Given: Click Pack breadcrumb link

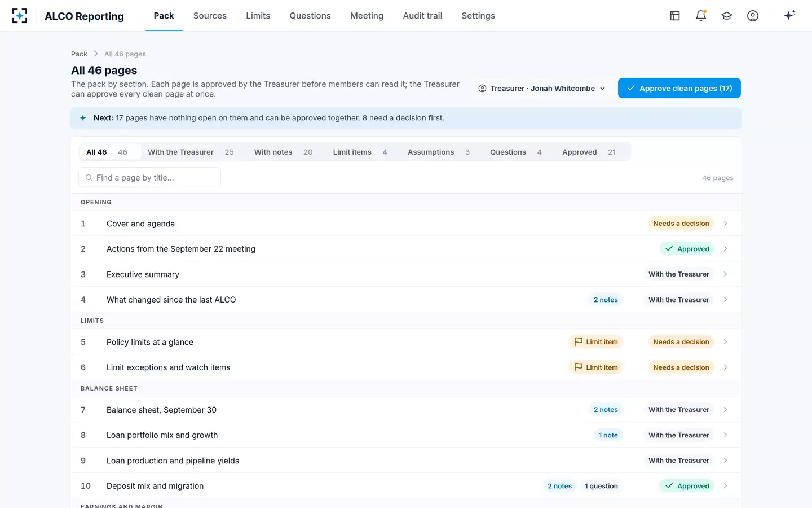Looking at the screenshot, I should tap(79, 54).
